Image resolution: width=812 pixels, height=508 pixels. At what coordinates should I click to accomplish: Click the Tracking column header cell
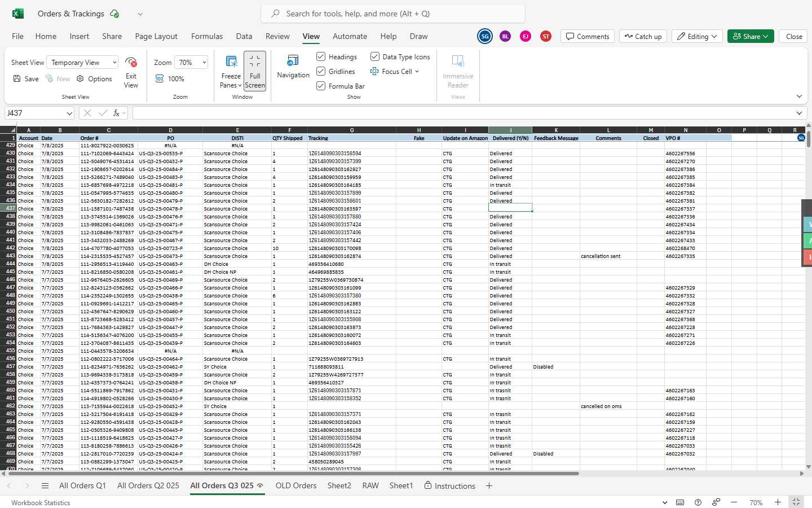point(352,138)
